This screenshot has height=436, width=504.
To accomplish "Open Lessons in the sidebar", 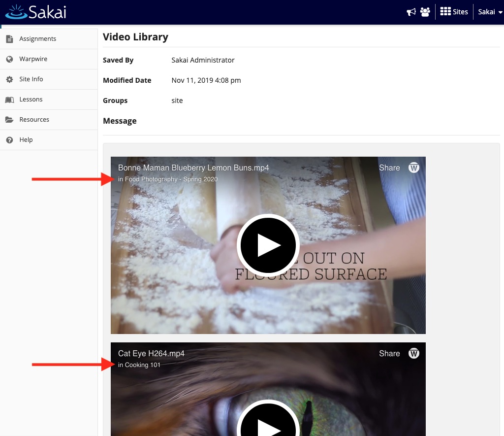I will (x=31, y=100).
